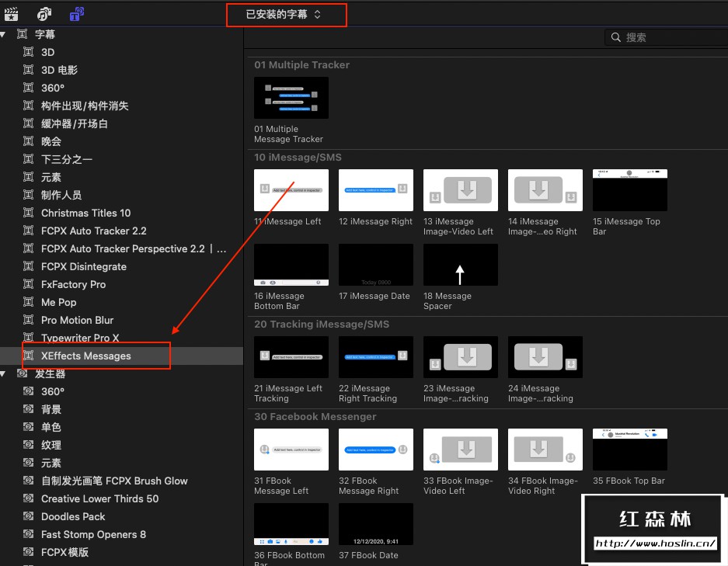Select 22 iMessage Right Tracking thumbnail
This screenshot has width=728, height=566.
(x=375, y=357)
